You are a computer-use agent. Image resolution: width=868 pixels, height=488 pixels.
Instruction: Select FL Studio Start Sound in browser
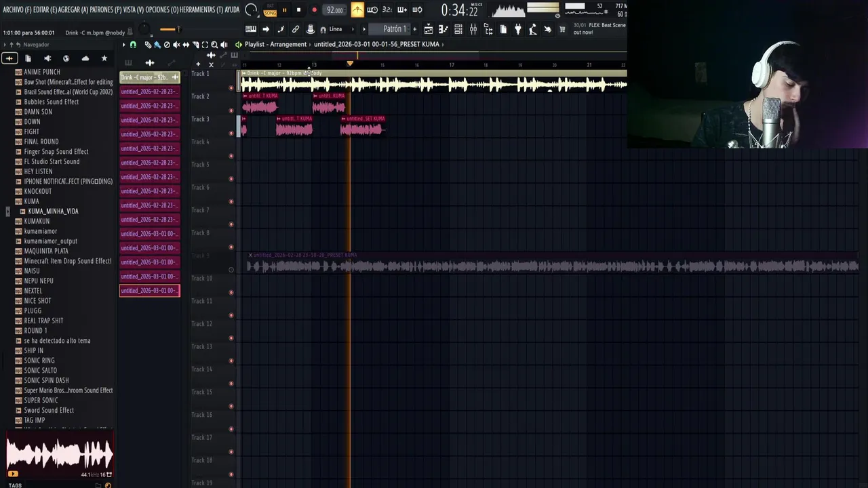point(52,161)
